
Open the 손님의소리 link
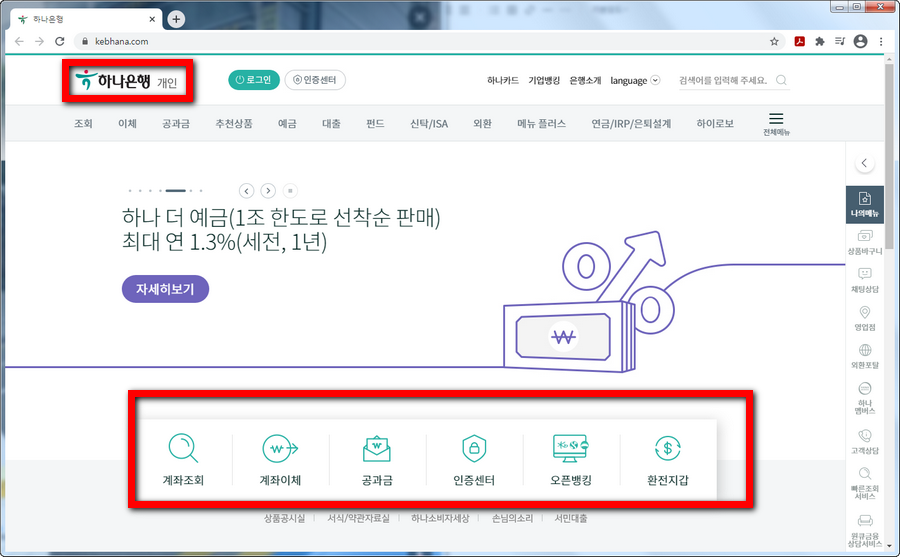(x=513, y=518)
